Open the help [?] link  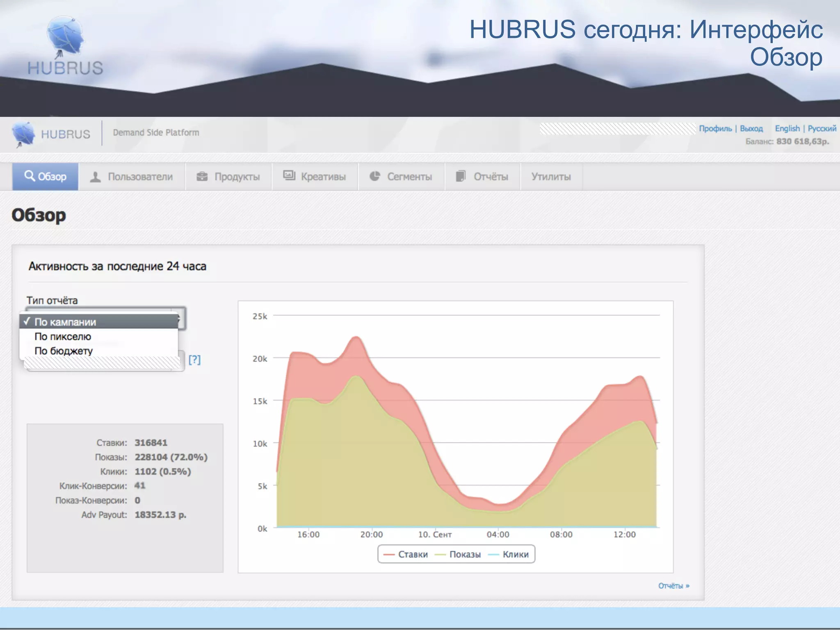pyautogui.click(x=194, y=359)
